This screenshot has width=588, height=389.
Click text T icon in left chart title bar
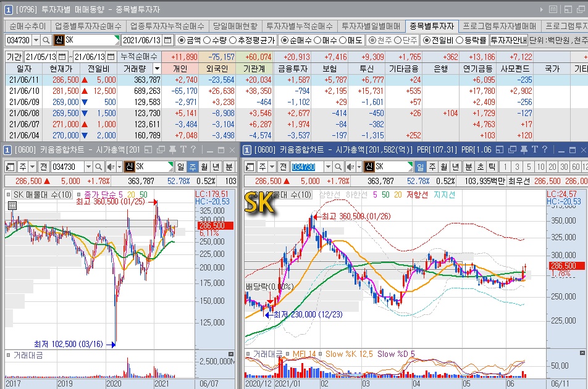183,150
